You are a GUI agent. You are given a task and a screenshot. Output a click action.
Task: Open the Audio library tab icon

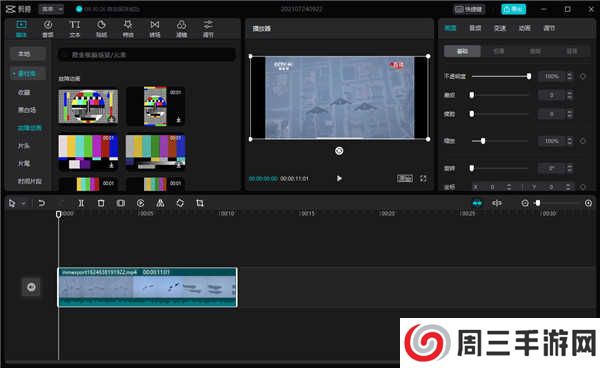(48, 29)
